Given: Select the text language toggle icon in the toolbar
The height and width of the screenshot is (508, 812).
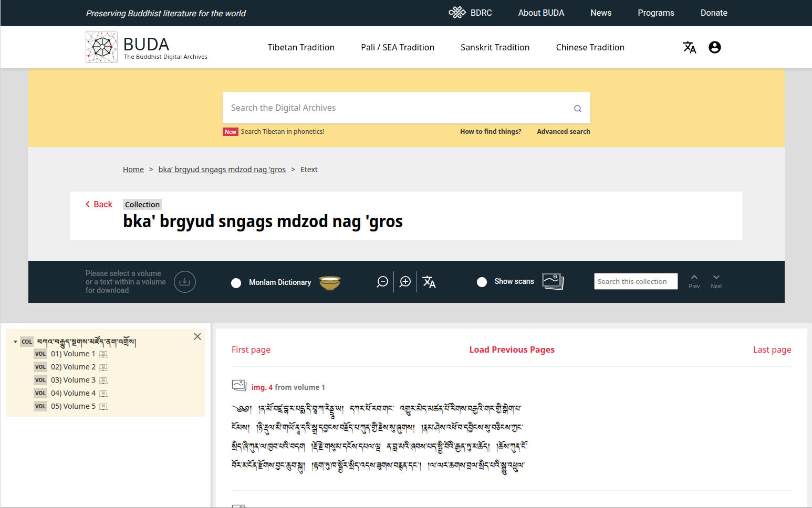Looking at the screenshot, I should 429,282.
